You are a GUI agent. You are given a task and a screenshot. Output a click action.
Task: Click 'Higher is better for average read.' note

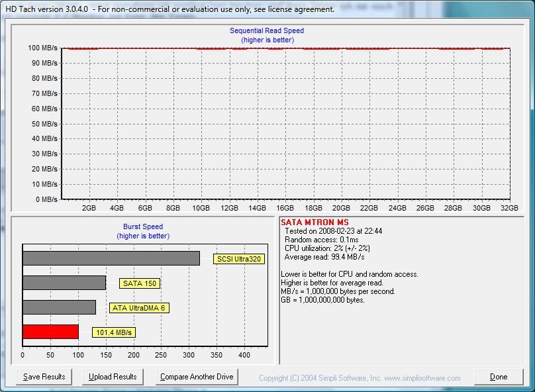click(x=332, y=283)
